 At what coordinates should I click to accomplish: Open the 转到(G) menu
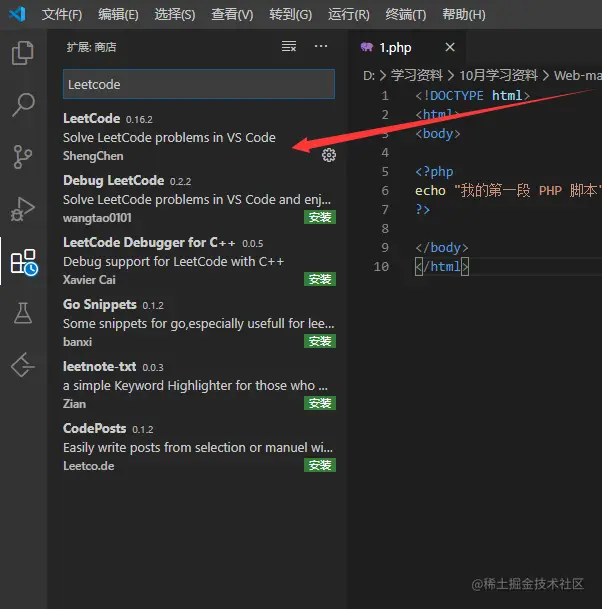[x=291, y=15]
